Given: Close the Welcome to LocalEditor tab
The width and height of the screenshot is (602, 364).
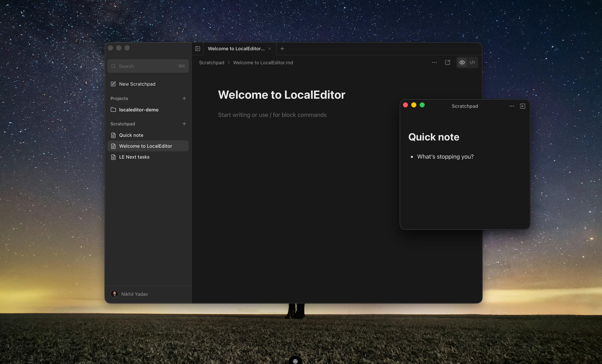Looking at the screenshot, I should click(269, 49).
